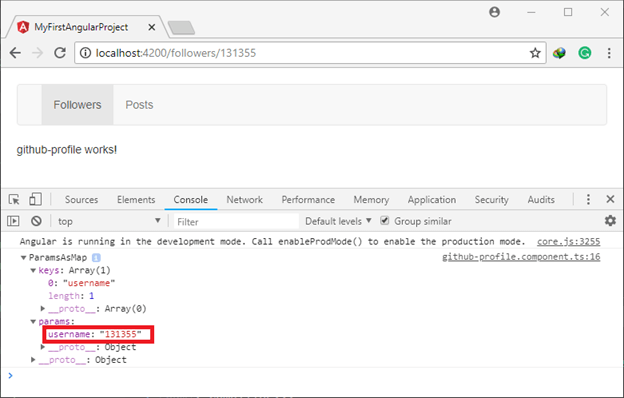Switch to the Network tab in DevTools

[244, 199]
